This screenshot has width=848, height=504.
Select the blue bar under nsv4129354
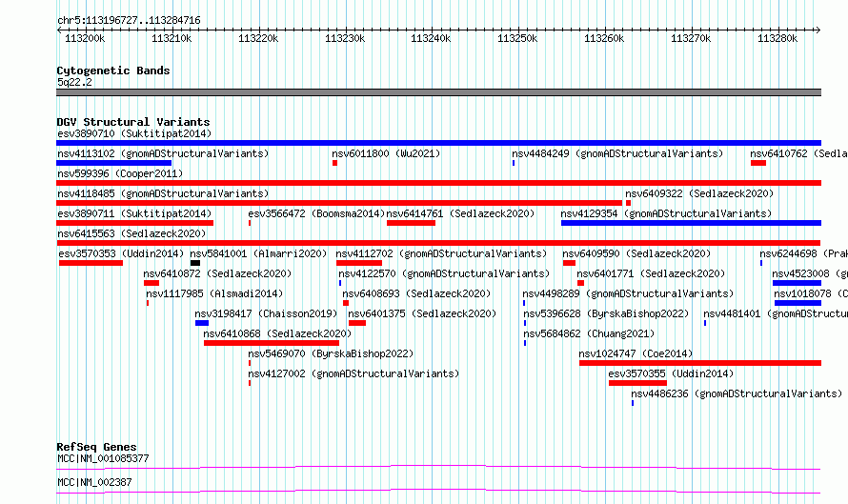[x=691, y=223]
